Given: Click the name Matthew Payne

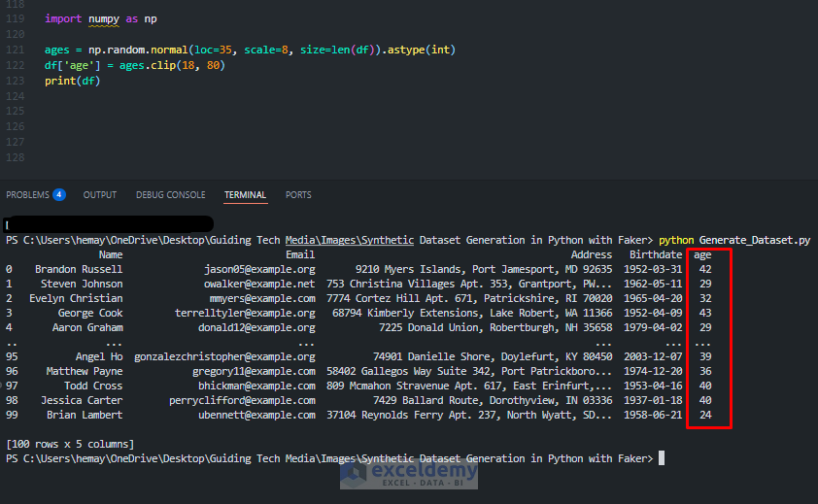Looking at the screenshot, I should tap(85, 372).
